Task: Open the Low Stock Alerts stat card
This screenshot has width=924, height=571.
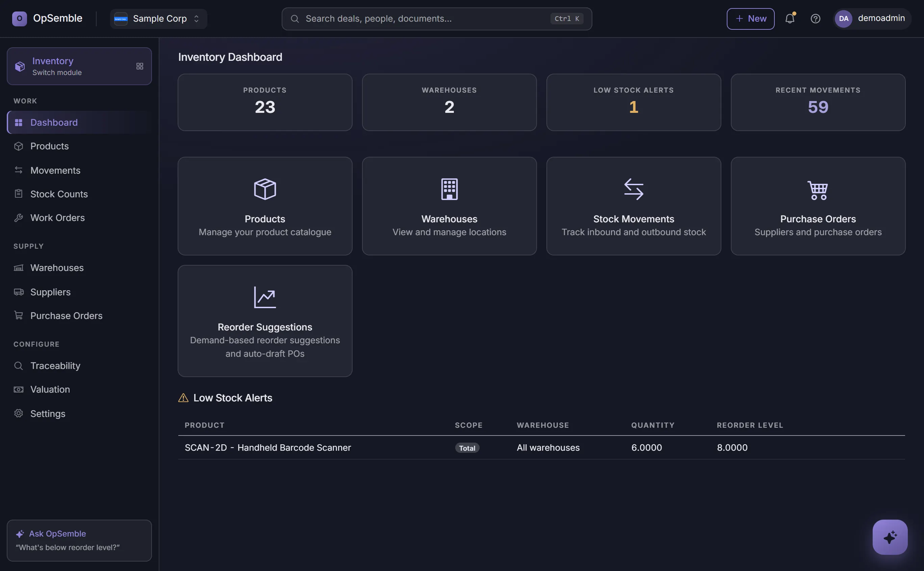Action: pos(634,102)
